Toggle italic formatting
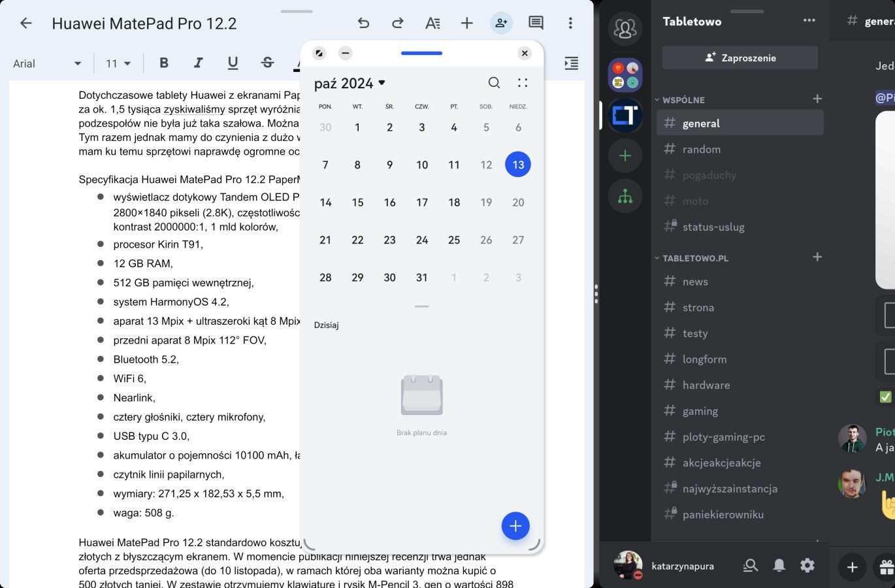This screenshot has height=588, width=895. tap(198, 63)
